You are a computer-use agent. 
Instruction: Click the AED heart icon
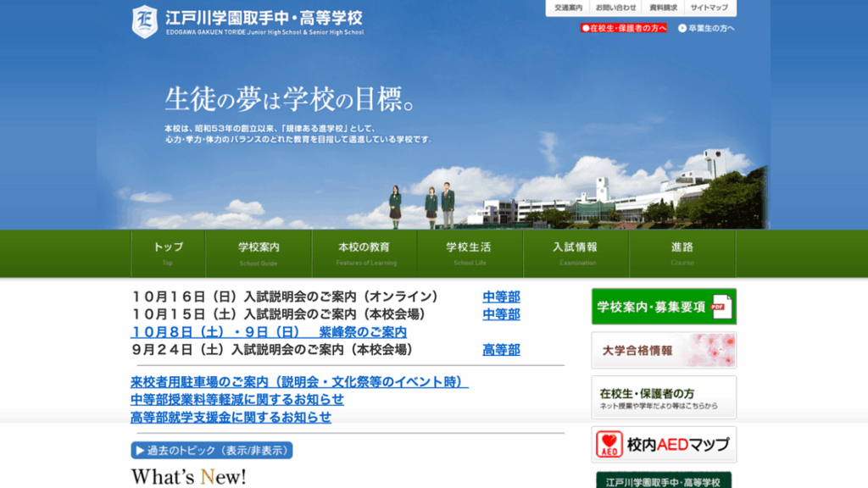point(609,444)
